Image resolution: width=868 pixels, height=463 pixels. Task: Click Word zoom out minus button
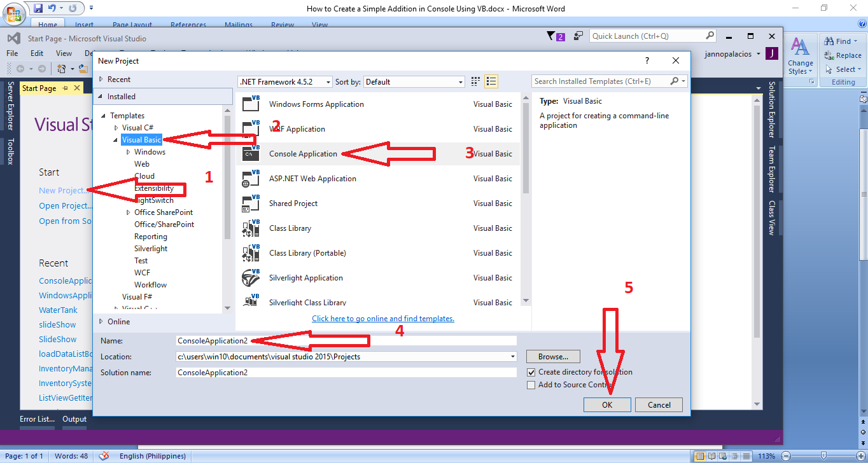pyautogui.click(x=785, y=456)
